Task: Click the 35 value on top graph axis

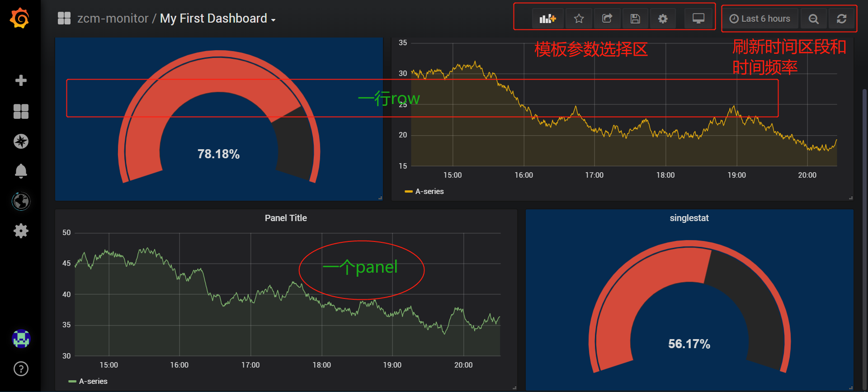Action: click(x=403, y=43)
